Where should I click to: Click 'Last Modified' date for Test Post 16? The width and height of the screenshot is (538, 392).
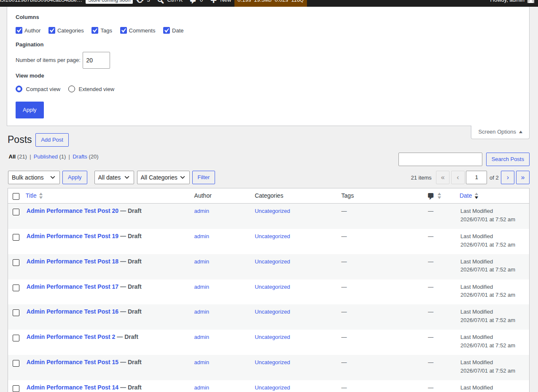[476, 312]
